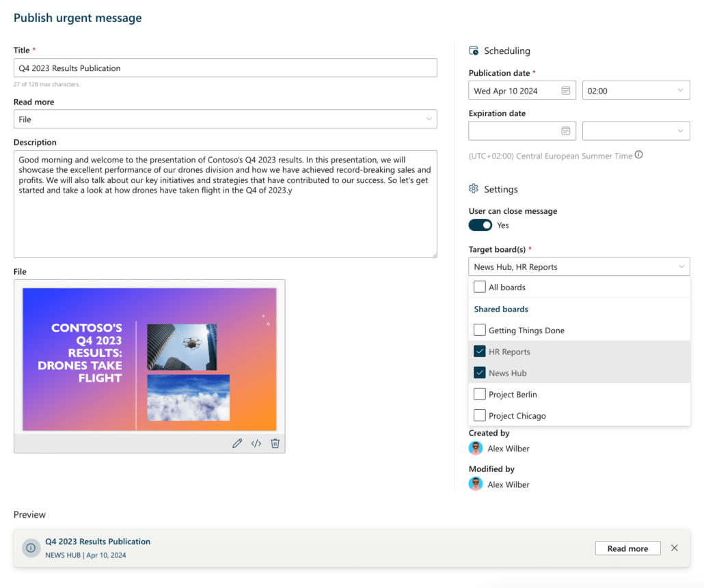Screen dimensions: 704x588
Task: Click inside the Title input field
Action: [226, 68]
